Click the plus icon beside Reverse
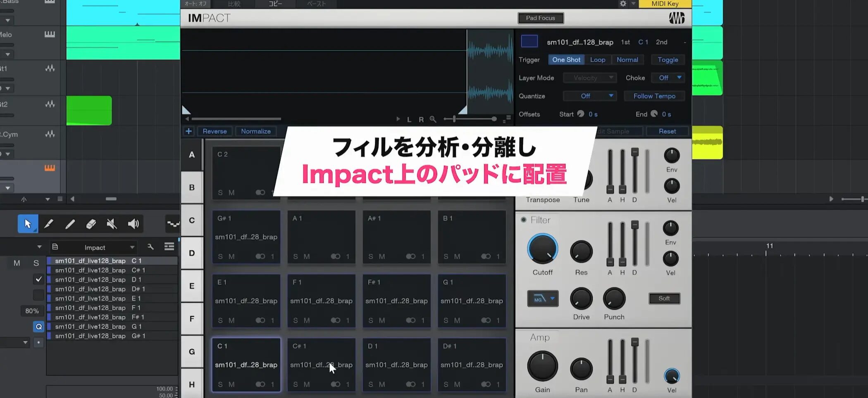The height and width of the screenshot is (398, 868). pyautogui.click(x=188, y=131)
